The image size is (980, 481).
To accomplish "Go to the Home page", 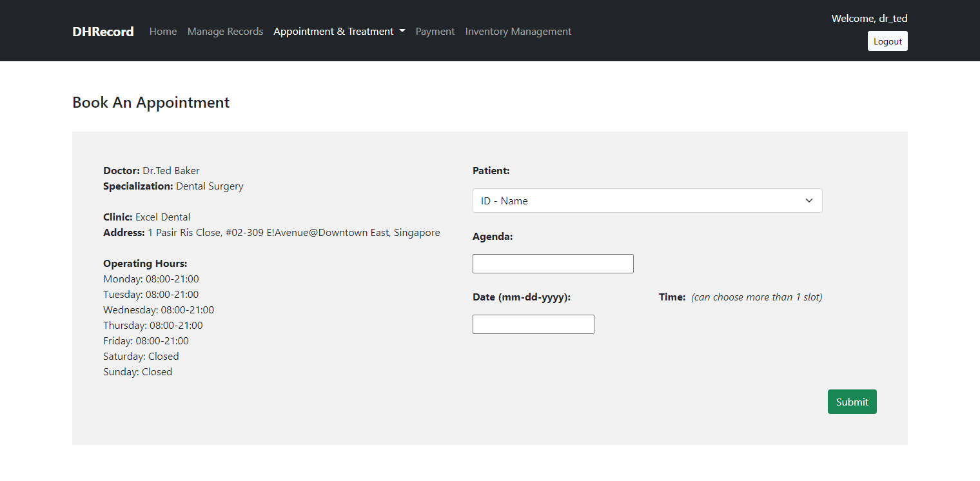I will click(163, 32).
